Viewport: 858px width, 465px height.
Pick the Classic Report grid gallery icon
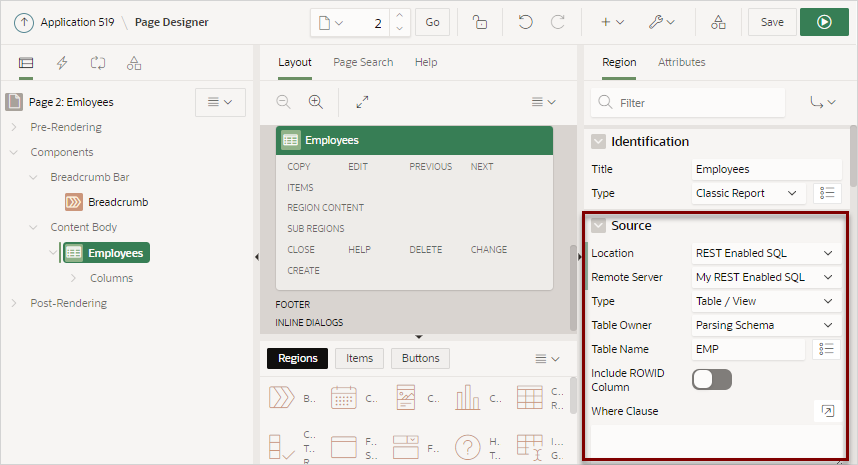(530, 398)
